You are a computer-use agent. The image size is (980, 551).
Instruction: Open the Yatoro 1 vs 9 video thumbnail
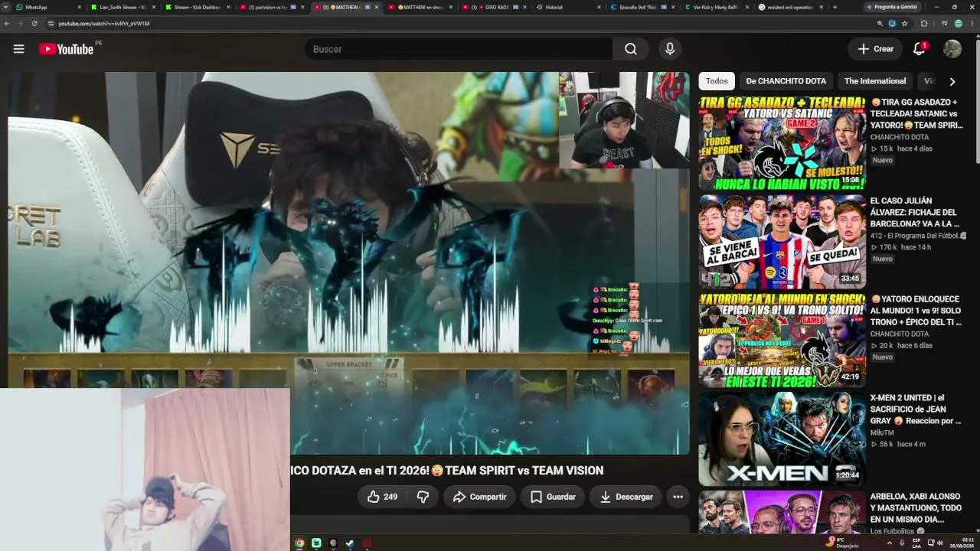pos(782,341)
